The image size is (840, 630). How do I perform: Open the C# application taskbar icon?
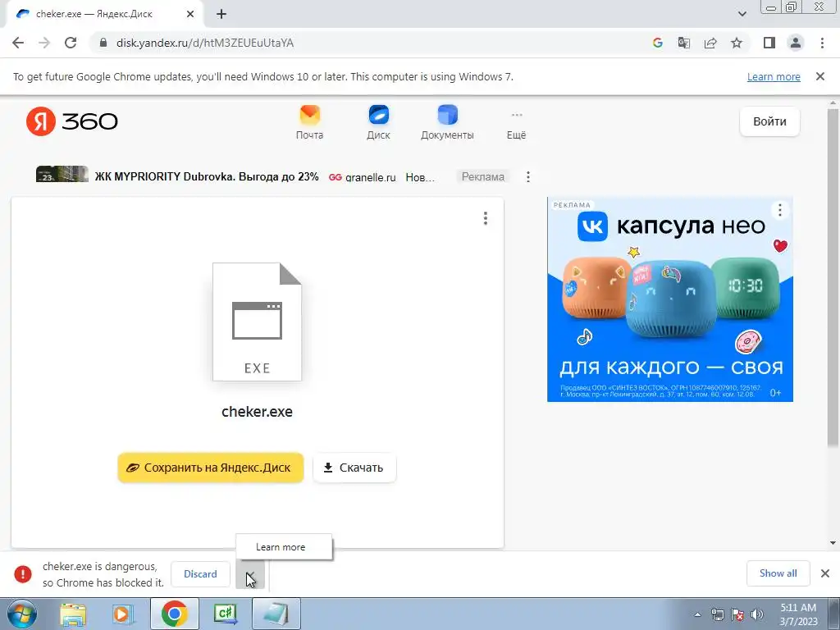226,614
